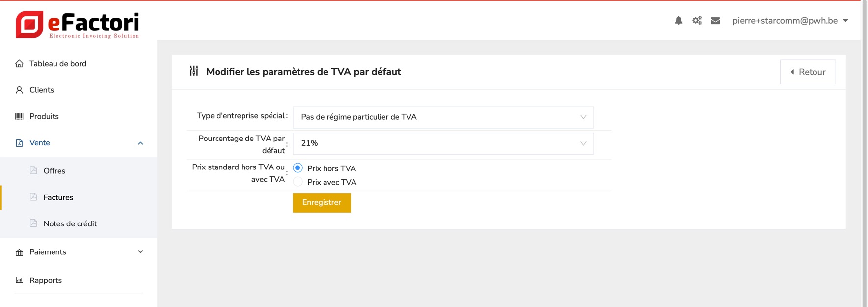868x307 pixels.
Task: Click the Enregistrer button
Action: [x=322, y=203]
